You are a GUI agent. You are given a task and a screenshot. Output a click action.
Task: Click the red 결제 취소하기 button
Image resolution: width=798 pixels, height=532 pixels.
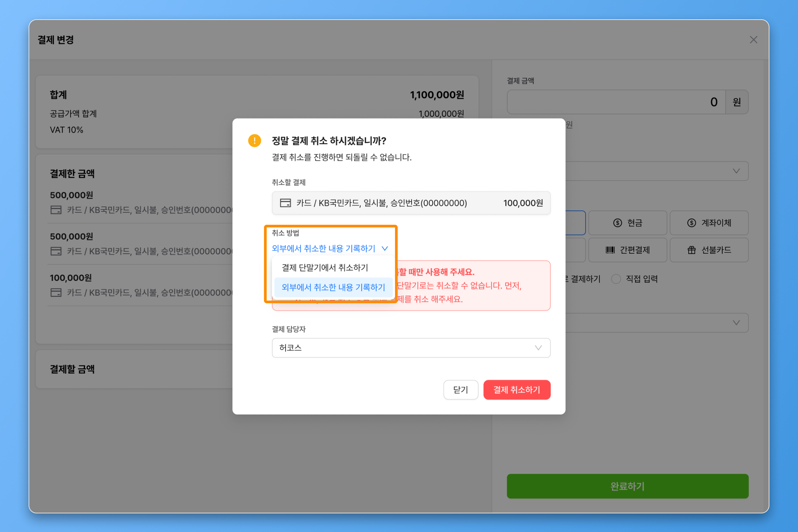(516, 389)
